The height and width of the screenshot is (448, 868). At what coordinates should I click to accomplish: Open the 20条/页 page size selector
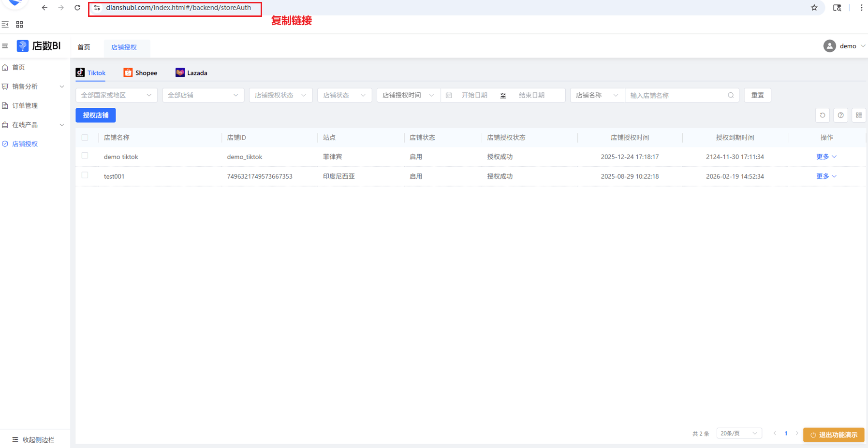point(738,434)
